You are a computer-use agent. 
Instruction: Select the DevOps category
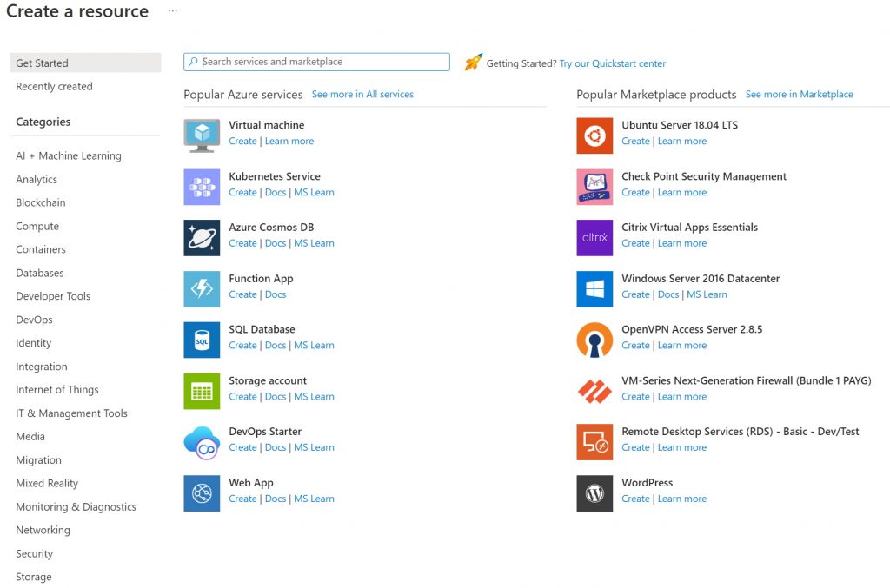pyautogui.click(x=34, y=320)
